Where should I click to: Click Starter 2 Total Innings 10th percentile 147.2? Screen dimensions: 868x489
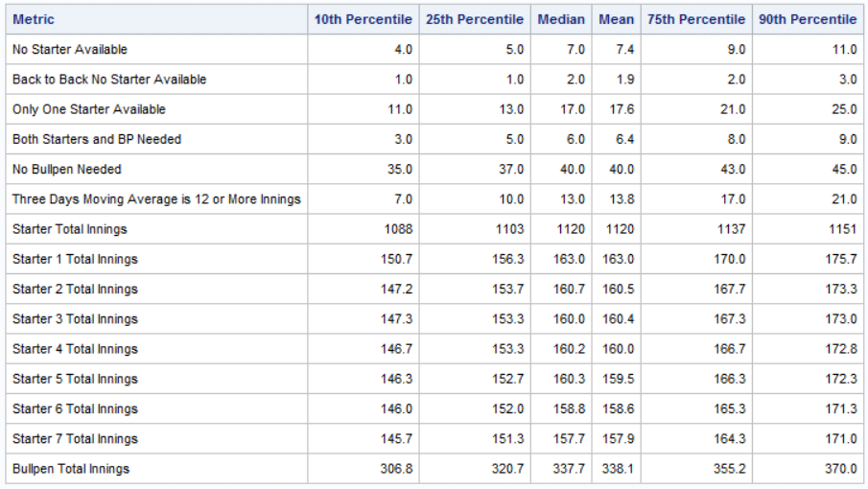pyautogui.click(x=396, y=289)
